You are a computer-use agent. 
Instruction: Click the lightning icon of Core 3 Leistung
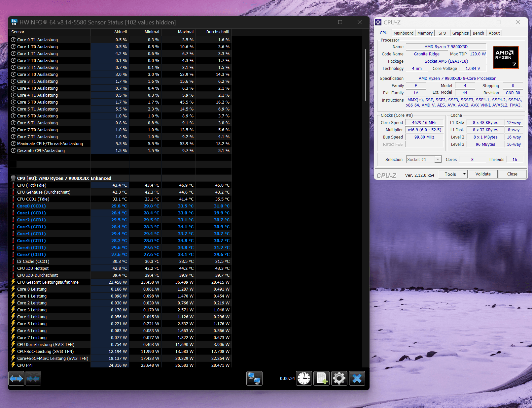click(13, 310)
